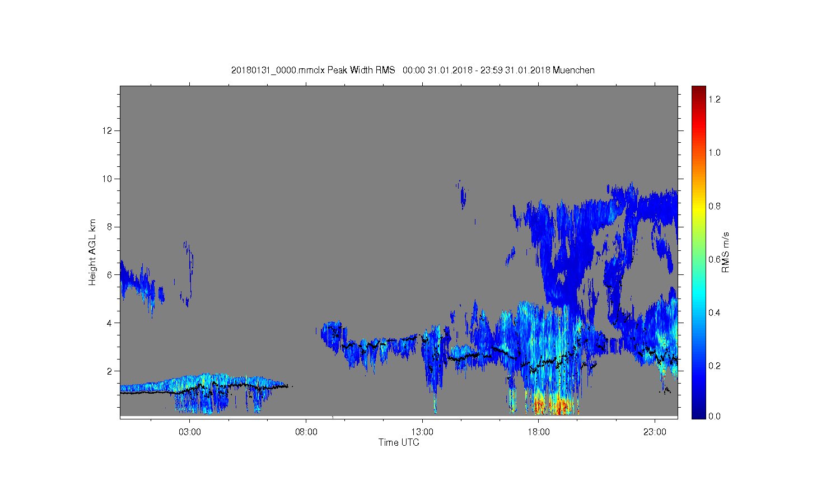This screenshot has width=840, height=504.
Task: Click the plot title mentioning Peak Width RMS Muenchen
Action: [413, 70]
